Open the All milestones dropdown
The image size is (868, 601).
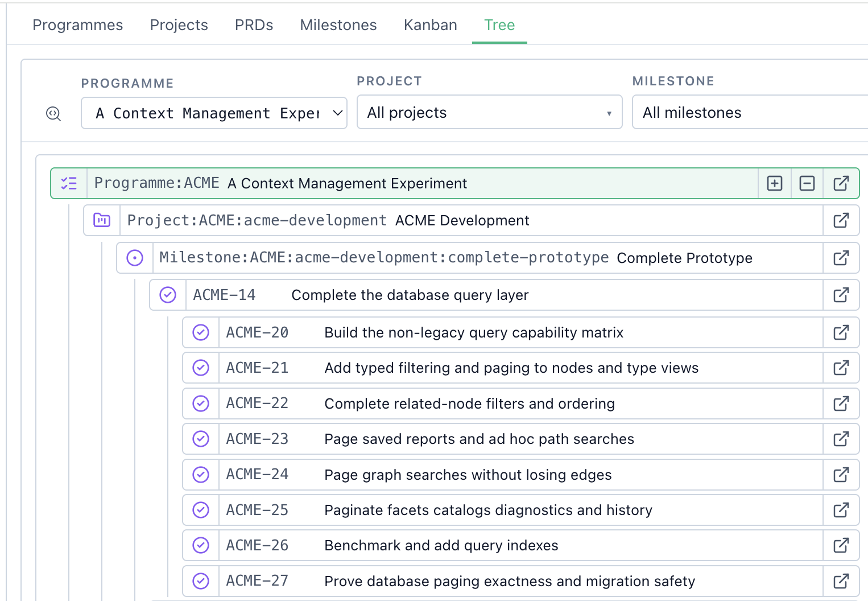pos(750,112)
